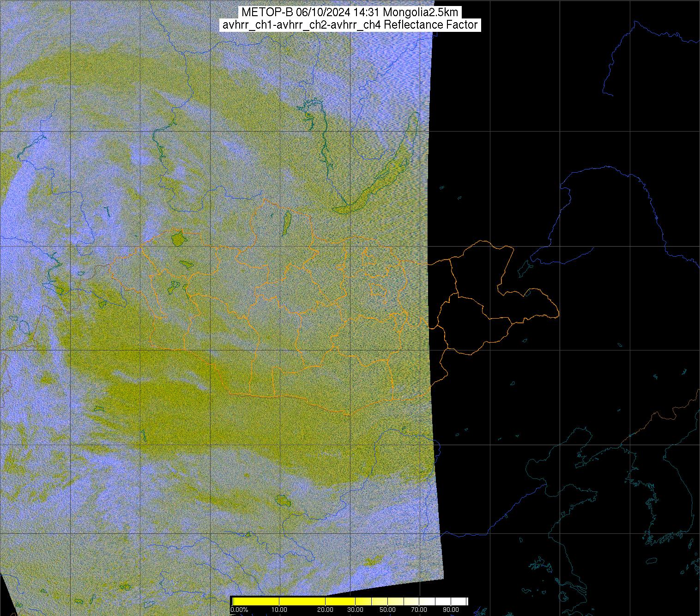Click the title line "METOP-B 06/10/2024 14:31 Mongolia2.5km"
The height and width of the screenshot is (616, 700).
pyautogui.click(x=350, y=12)
